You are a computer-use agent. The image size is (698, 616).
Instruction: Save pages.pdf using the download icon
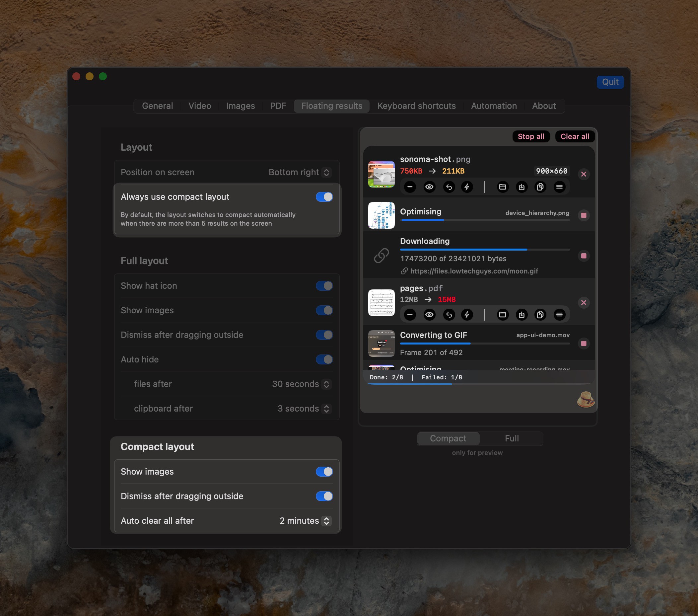(x=522, y=315)
